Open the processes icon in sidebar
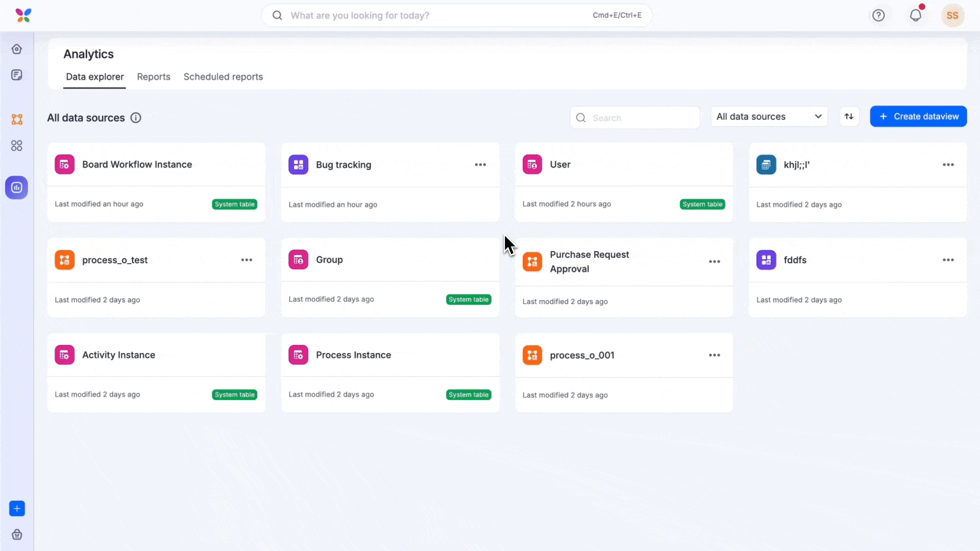Screen dimensions: 980x551 pos(17,119)
